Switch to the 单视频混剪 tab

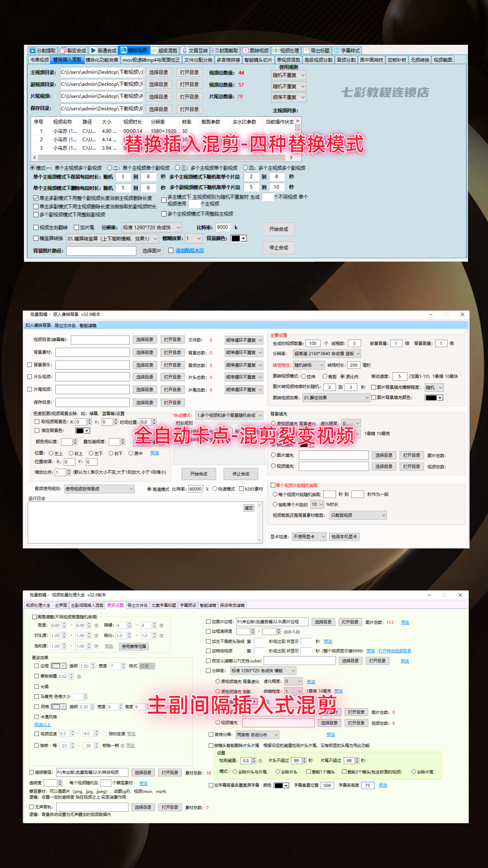coord(288,60)
